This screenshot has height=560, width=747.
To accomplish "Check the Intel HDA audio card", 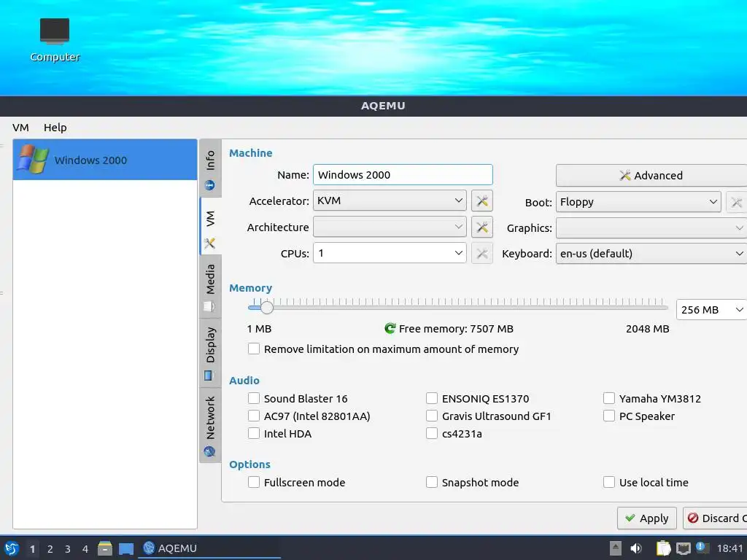I will coord(254,433).
